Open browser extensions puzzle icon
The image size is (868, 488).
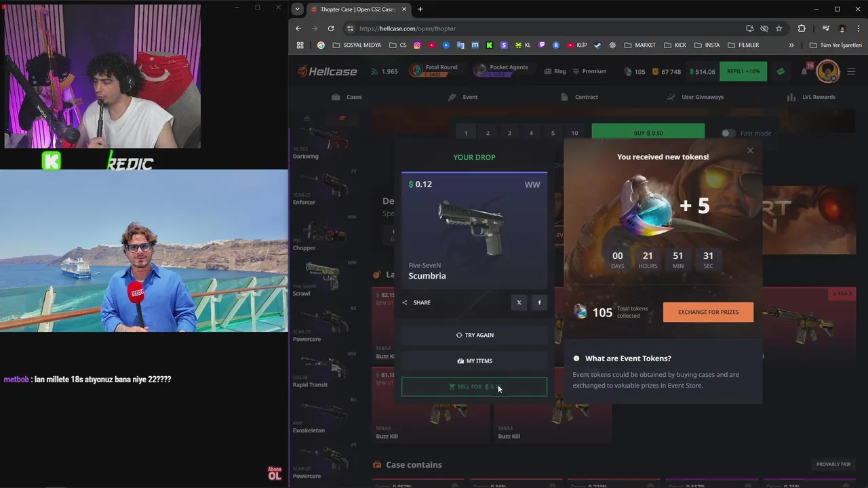coord(802,28)
